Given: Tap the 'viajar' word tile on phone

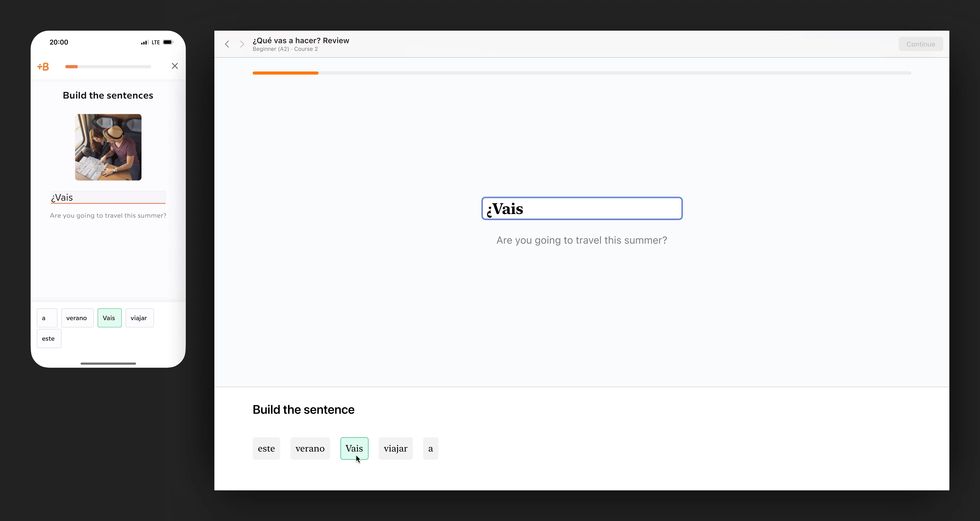Looking at the screenshot, I should coord(140,318).
